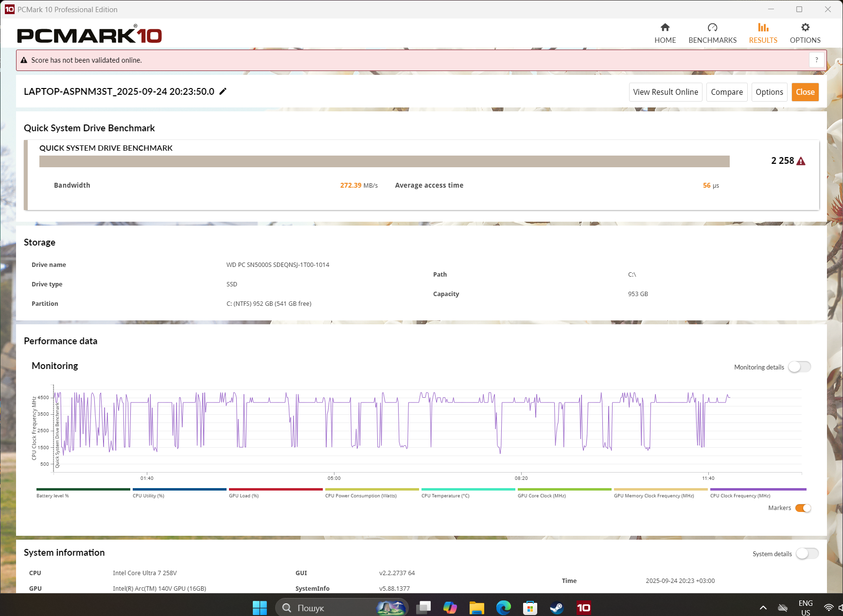843x616 pixels.
Task: Click the pencil icon to rename the result
Action: [223, 91]
